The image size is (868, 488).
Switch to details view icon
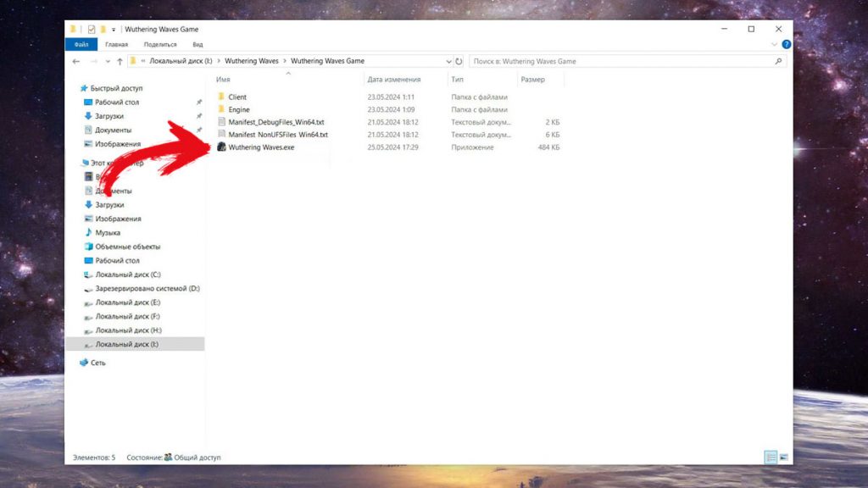coord(771,457)
